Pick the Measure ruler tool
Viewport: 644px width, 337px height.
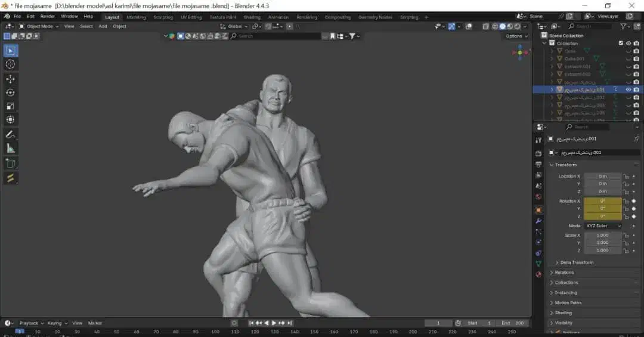point(11,149)
